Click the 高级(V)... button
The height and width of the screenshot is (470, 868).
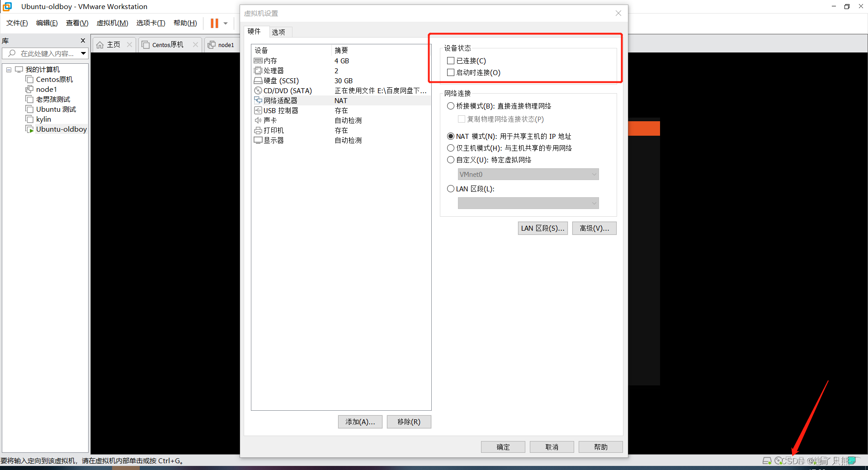(x=594, y=228)
